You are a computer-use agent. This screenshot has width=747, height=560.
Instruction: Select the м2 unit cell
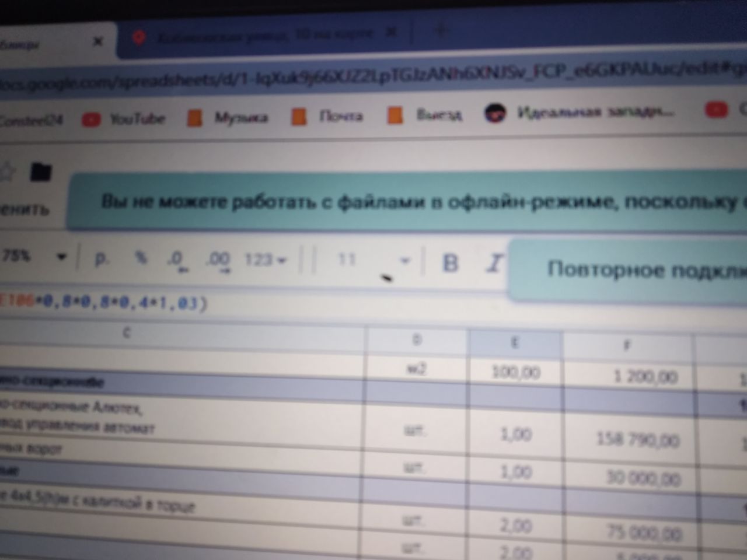pyautogui.click(x=417, y=368)
